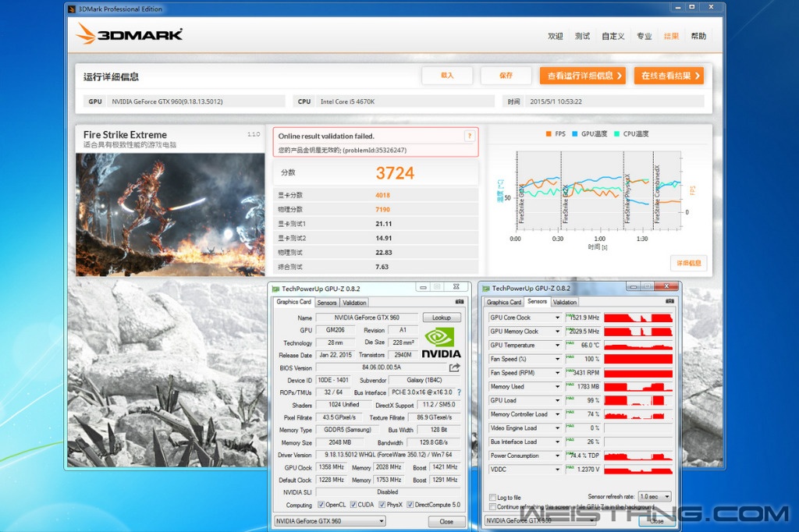Open the GPU Temperature sensor dropdown
This screenshot has height=532, width=799.
point(557,345)
